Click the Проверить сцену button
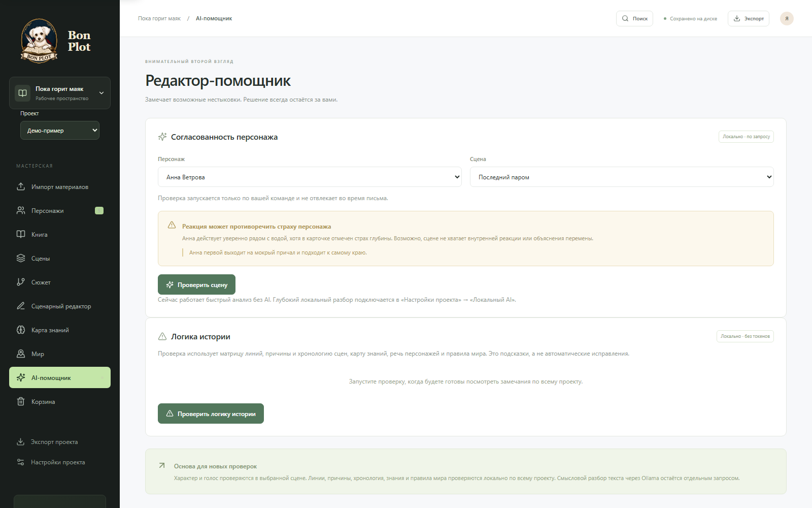Screen dimensions: 812x508 click(196, 284)
